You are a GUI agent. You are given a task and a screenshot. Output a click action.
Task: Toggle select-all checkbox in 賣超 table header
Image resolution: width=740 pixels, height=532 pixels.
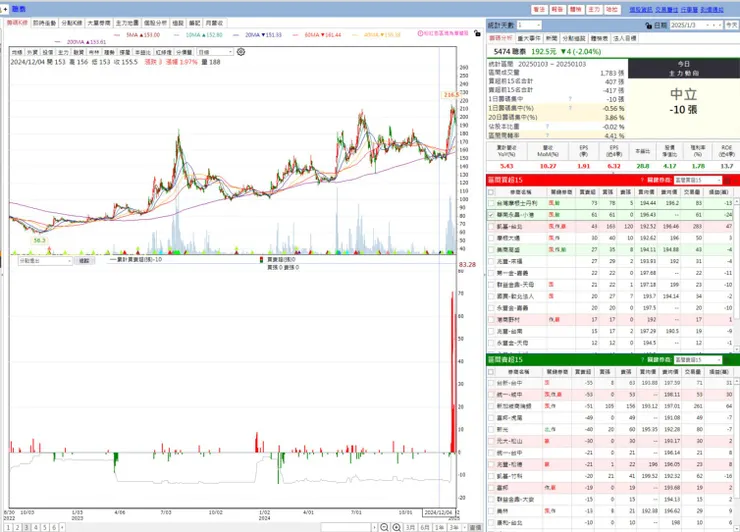pyautogui.click(x=491, y=372)
